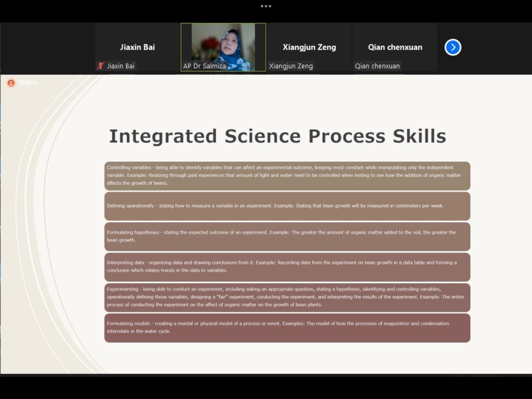This screenshot has width=532, height=399.
Task: Select the 'Formulating models' text box
Action: pos(287,328)
